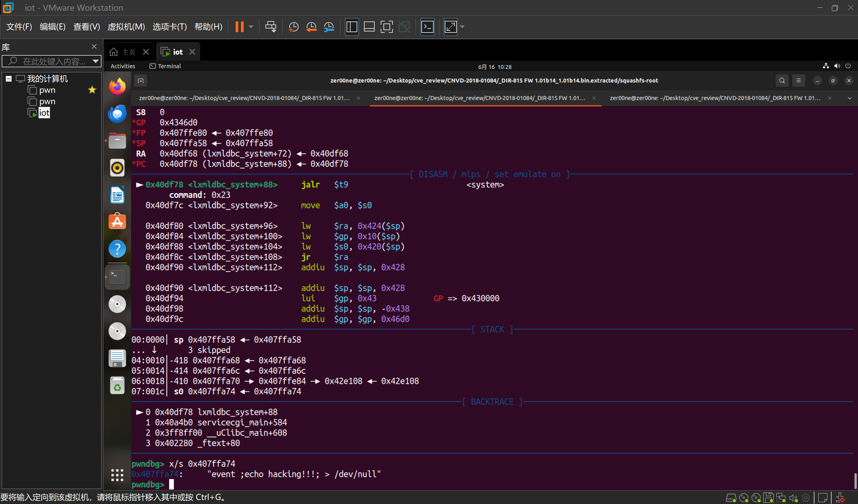
Task: Toggle the favorite star on pwn
Action: click(92, 90)
